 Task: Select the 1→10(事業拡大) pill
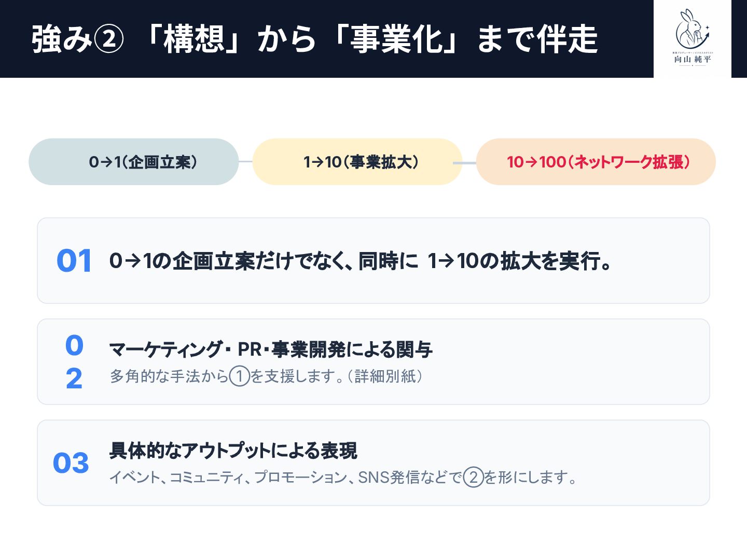pos(357,162)
